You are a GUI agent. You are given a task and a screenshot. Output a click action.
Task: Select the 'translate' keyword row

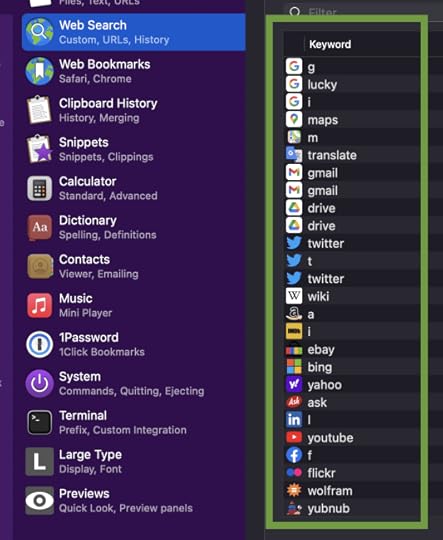pyautogui.click(x=352, y=155)
